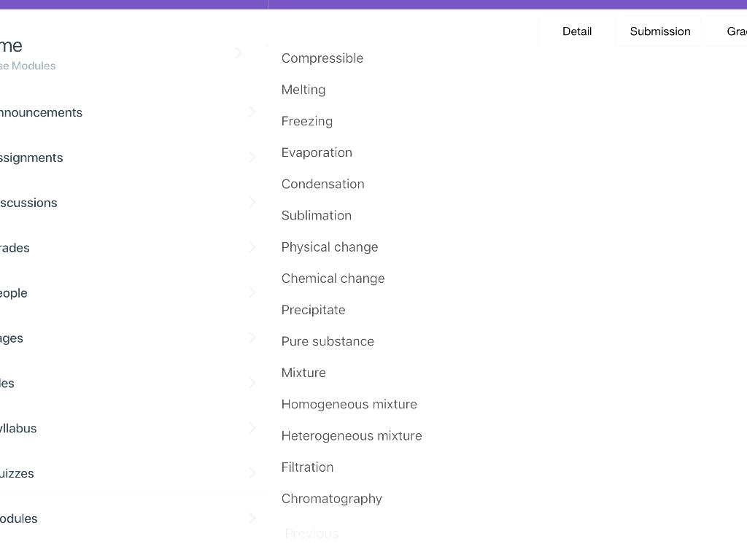Click the Sublimation term
This screenshot has height=560, width=747.
pyautogui.click(x=316, y=216)
